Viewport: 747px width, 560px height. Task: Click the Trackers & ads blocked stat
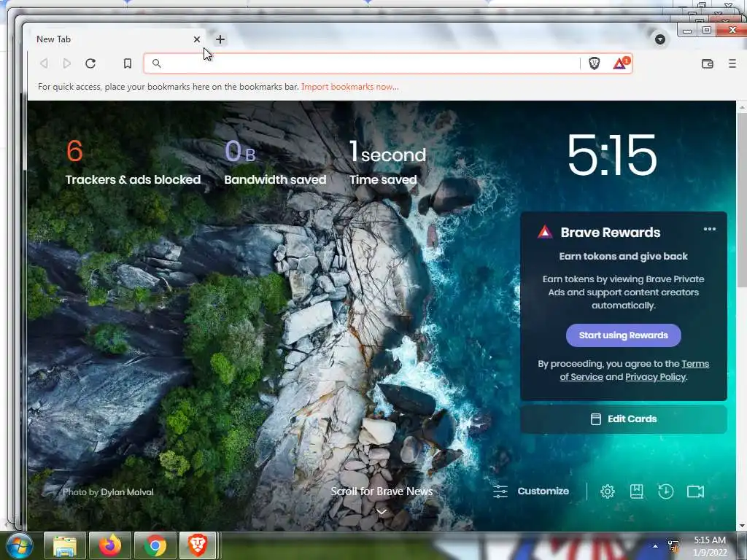click(133, 163)
